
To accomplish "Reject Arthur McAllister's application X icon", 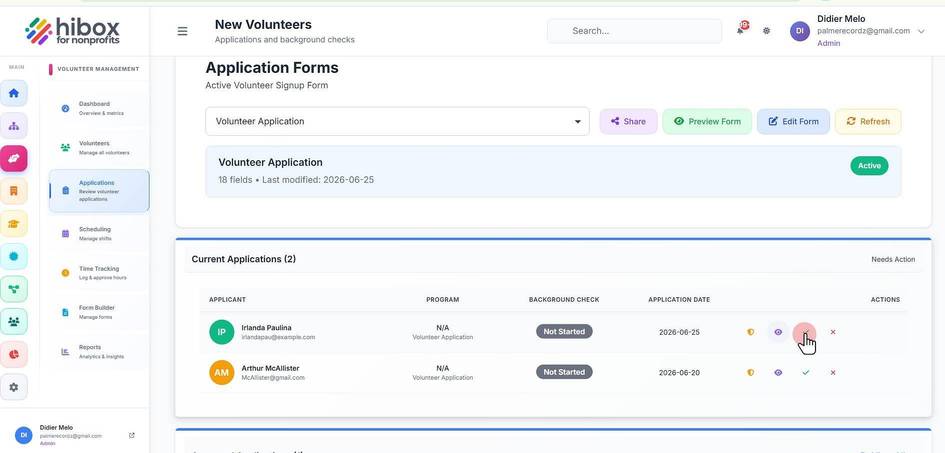I will click(833, 372).
